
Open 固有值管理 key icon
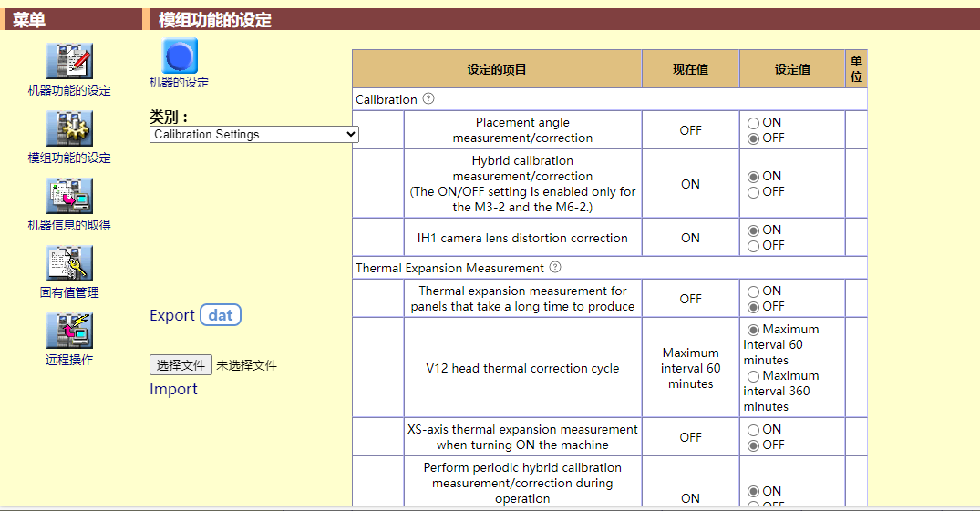tap(69, 263)
